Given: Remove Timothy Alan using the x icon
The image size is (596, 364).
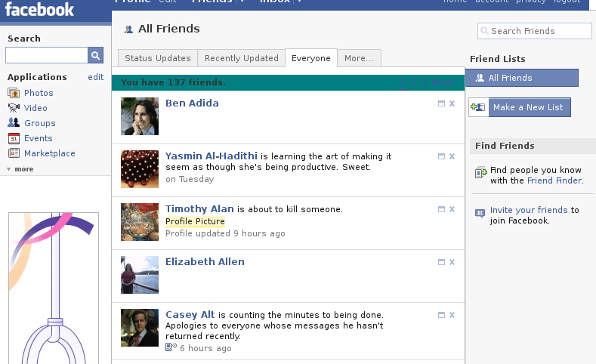Looking at the screenshot, I should (x=452, y=209).
